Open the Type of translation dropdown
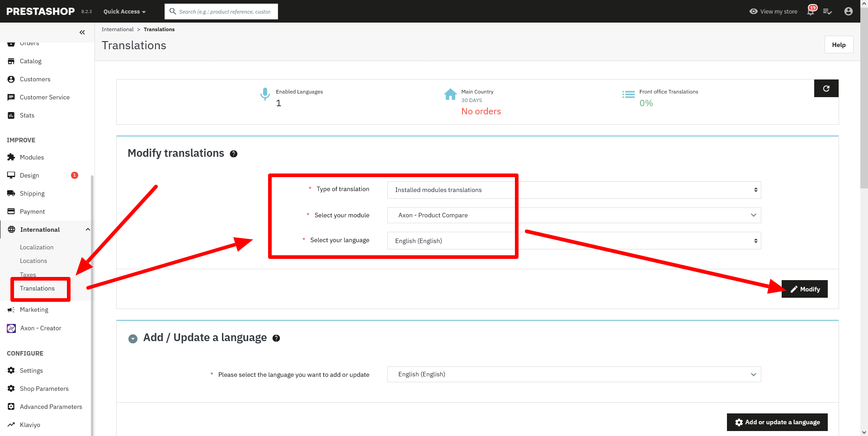Screen dimensions: 868x436 [574, 190]
